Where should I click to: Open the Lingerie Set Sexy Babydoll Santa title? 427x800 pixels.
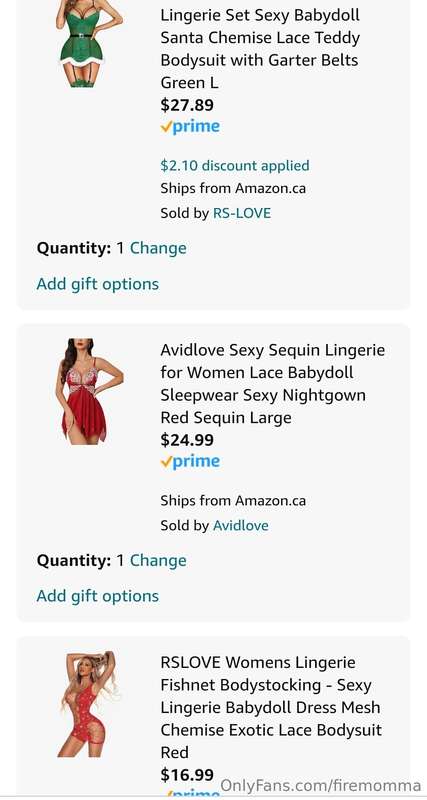point(260,48)
